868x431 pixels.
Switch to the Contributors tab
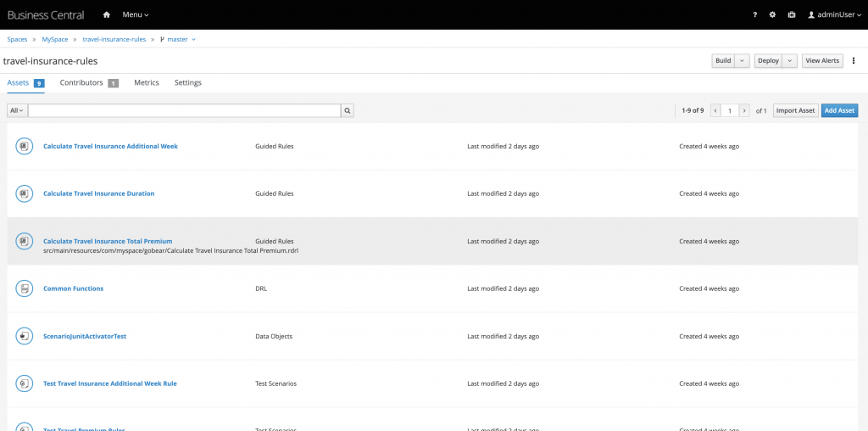tap(88, 83)
